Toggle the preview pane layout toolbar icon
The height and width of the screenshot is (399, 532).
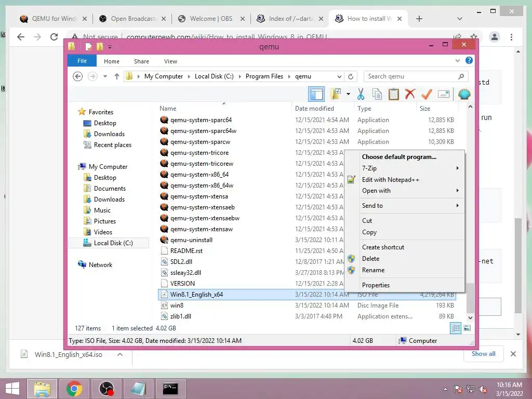point(316,94)
